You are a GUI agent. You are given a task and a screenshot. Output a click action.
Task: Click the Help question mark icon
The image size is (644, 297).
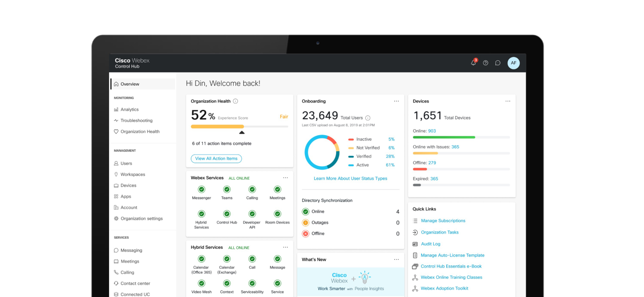pos(485,63)
